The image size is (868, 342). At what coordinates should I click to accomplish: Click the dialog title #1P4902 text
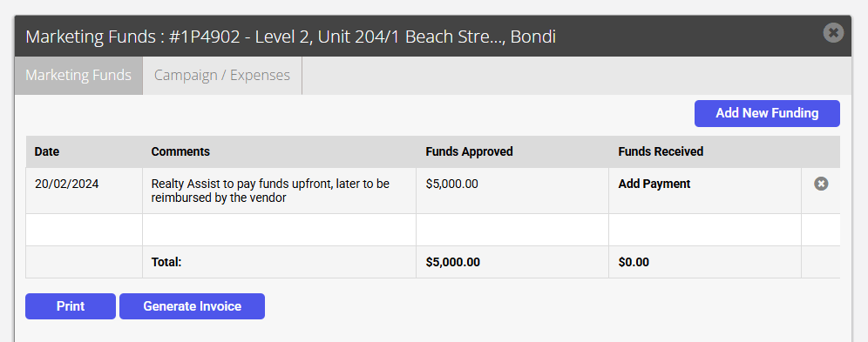[x=205, y=37]
